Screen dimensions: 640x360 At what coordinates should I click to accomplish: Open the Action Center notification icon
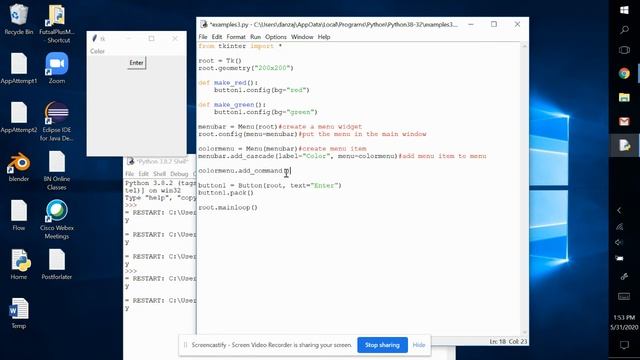click(x=624, y=345)
